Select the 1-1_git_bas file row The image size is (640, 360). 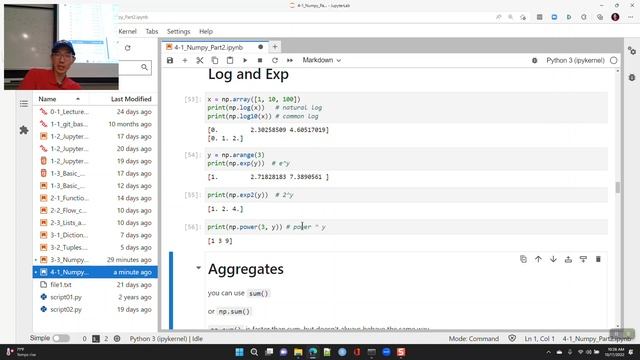[x=95, y=124]
